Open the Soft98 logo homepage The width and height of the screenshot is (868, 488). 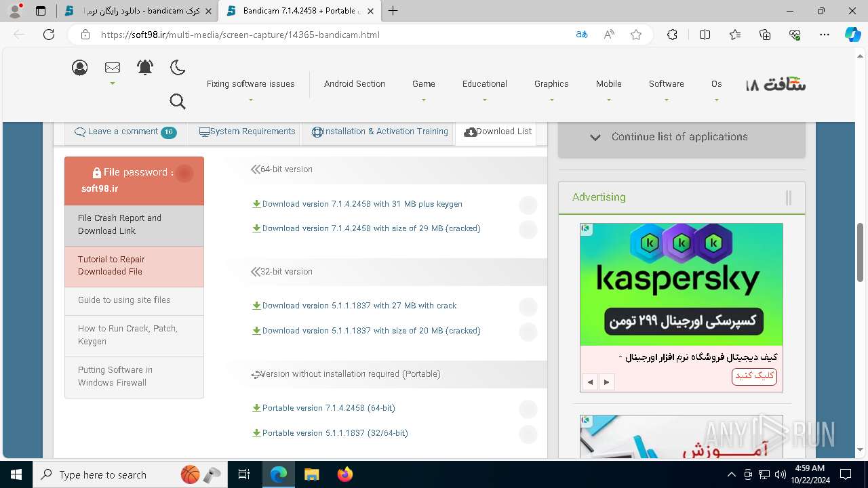(x=776, y=85)
